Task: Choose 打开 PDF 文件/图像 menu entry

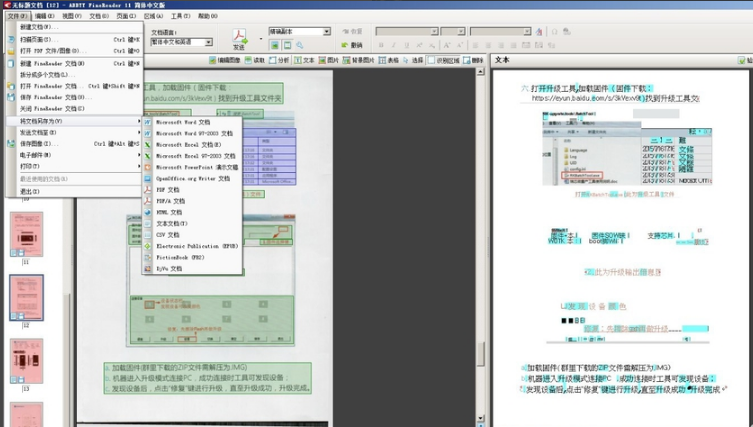Action: pyautogui.click(x=74, y=50)
